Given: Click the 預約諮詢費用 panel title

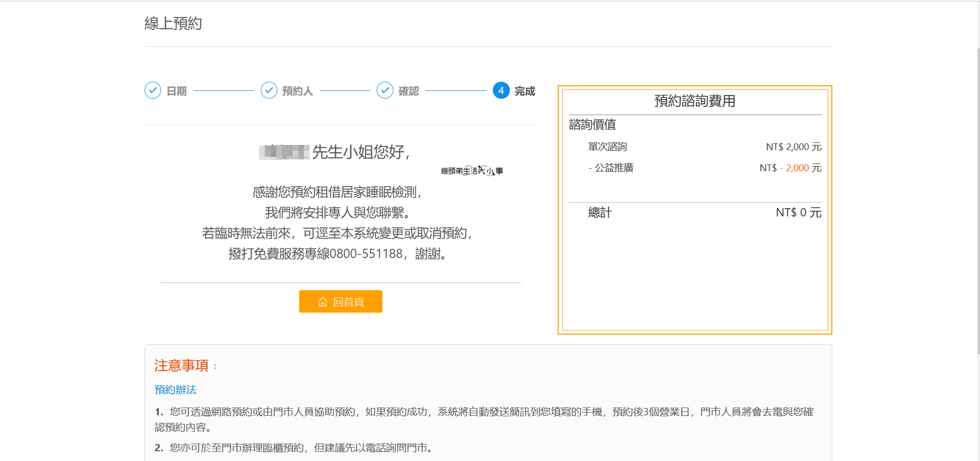Looking at the screenshot, I should [694, 101].
